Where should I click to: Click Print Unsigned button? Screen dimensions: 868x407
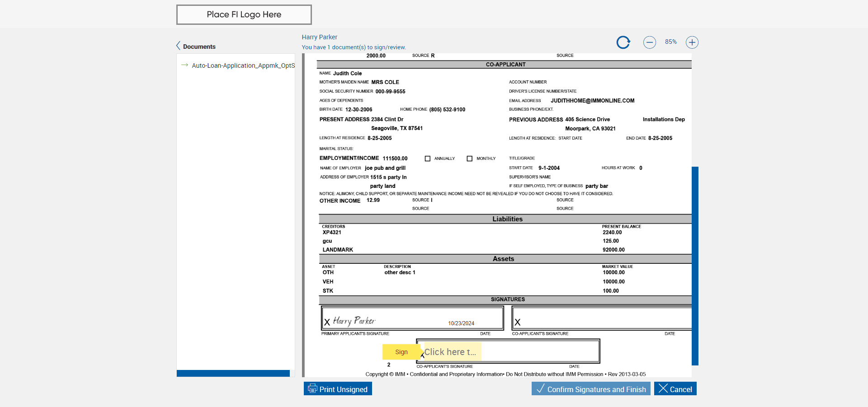click(x=338, y=389)
